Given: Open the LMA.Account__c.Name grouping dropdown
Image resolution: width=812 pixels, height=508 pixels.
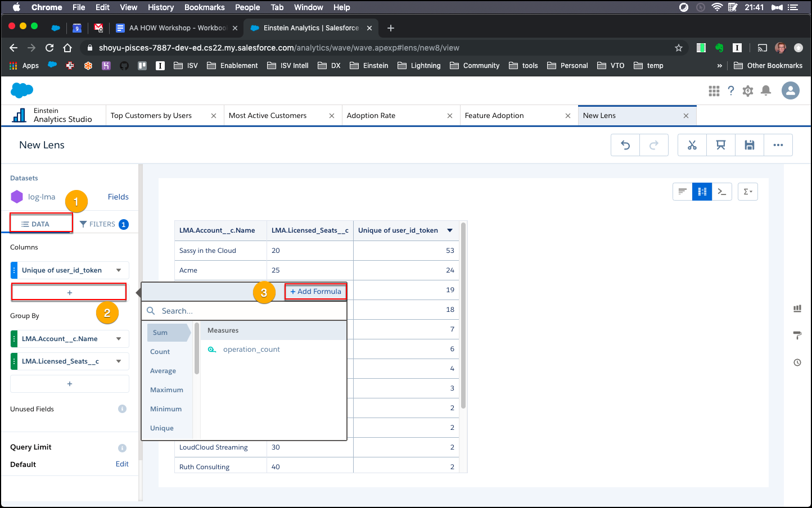Looking at the screenshot, I should coord(119,339).
